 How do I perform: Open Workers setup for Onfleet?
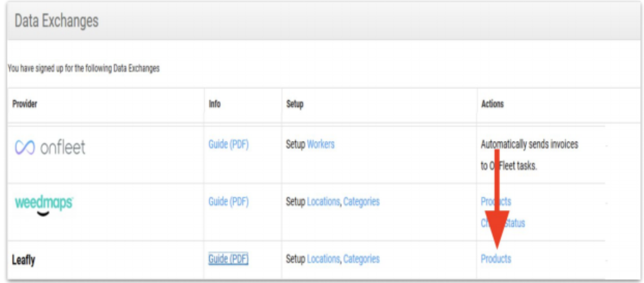[321, 144]
